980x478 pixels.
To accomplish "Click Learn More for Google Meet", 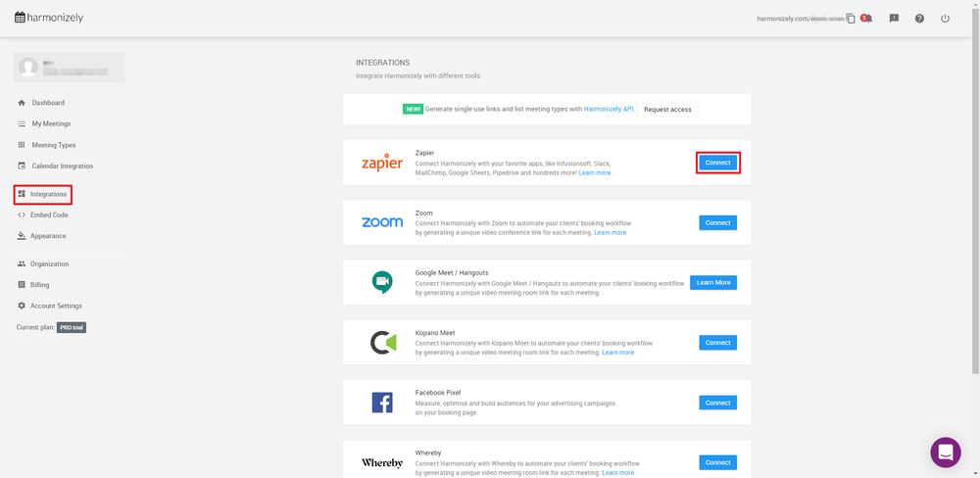I will [x=712, y=282].
